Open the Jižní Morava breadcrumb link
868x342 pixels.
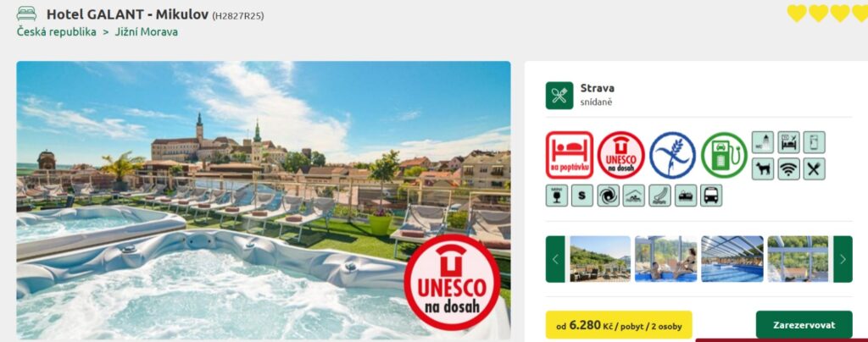(x=146, y=32)
